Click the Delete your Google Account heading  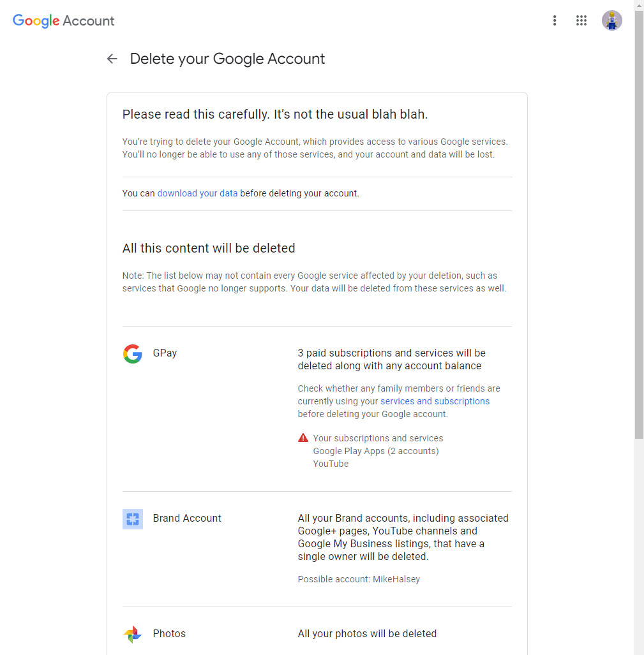227,59
